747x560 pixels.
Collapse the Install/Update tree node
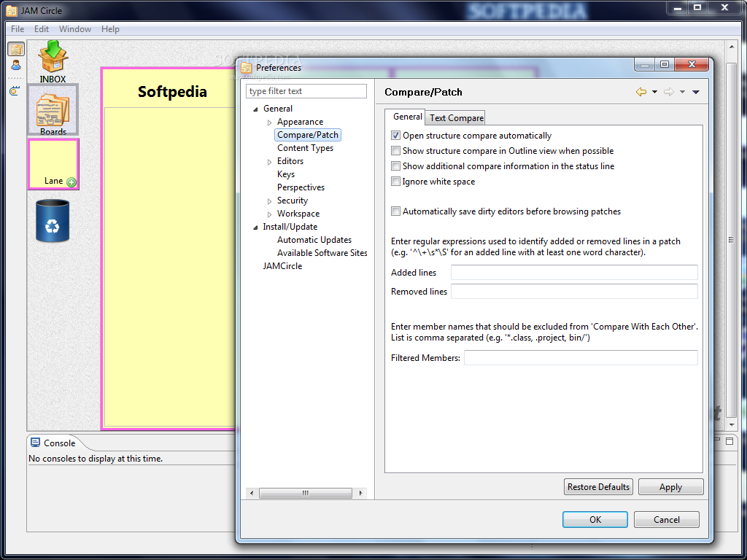(255, 227)
